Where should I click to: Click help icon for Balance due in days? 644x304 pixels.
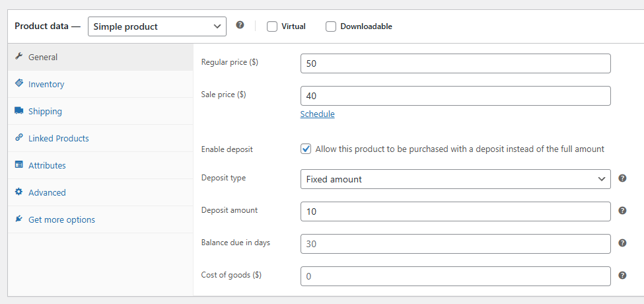click(x=622, y=243)
